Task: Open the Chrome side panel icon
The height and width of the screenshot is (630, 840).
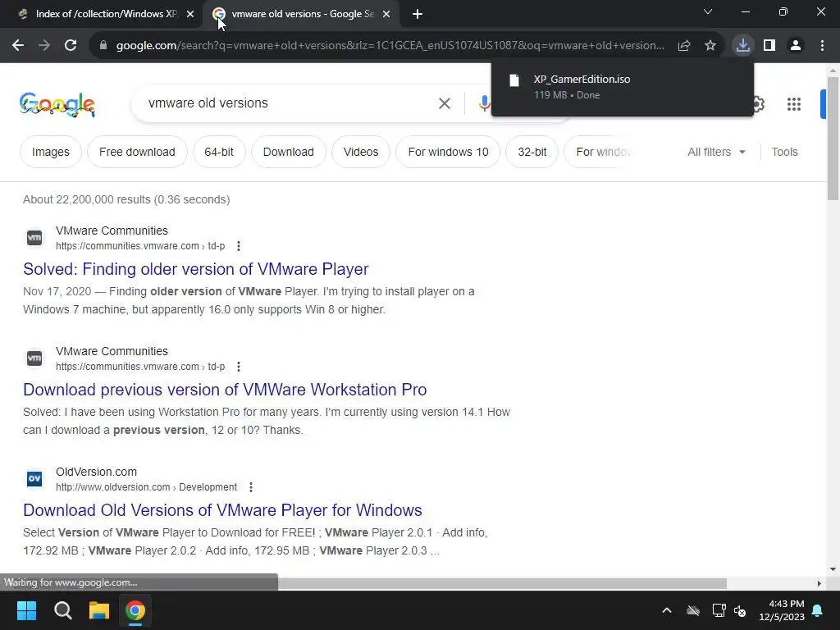Action: click(769, 46)
